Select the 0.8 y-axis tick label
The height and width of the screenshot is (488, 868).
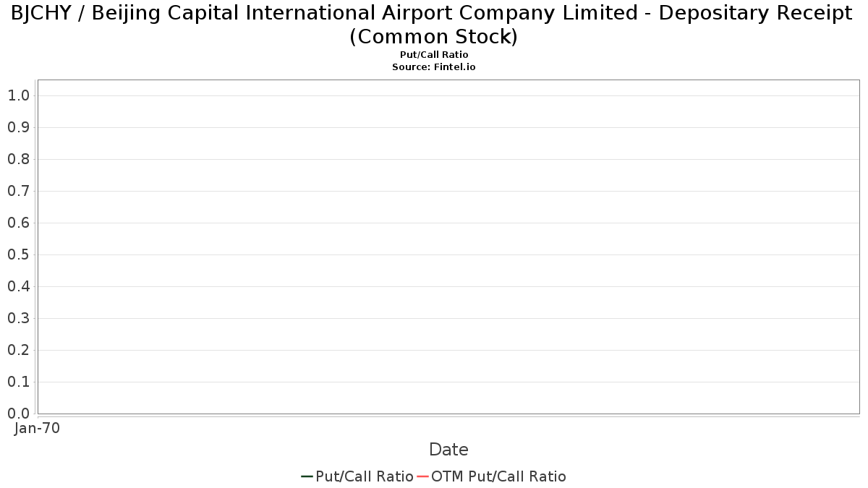pyautogui.click(x=18, y=159)
